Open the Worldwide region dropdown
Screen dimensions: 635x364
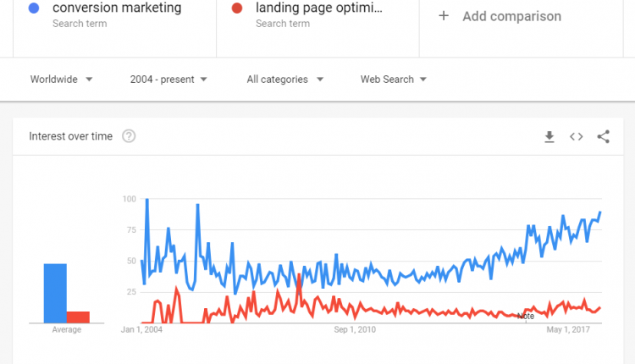click(x=61, y=80)
